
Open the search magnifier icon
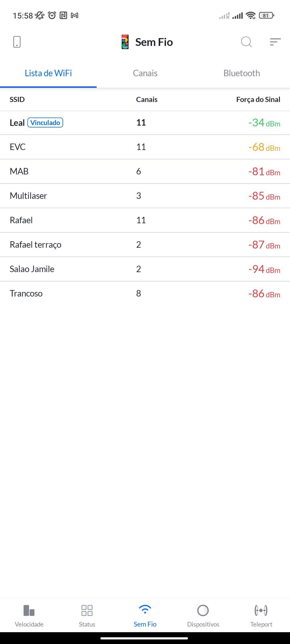click(x=246, y=42)
